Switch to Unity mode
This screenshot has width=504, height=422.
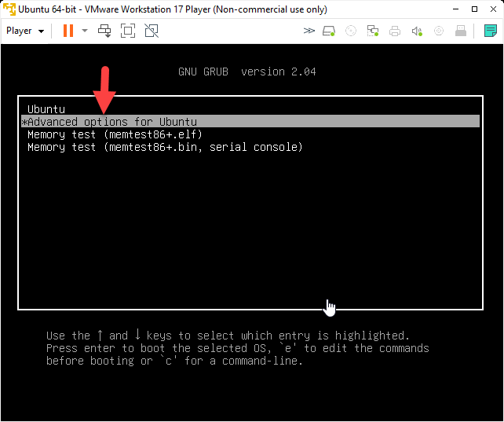pos(152,31)
